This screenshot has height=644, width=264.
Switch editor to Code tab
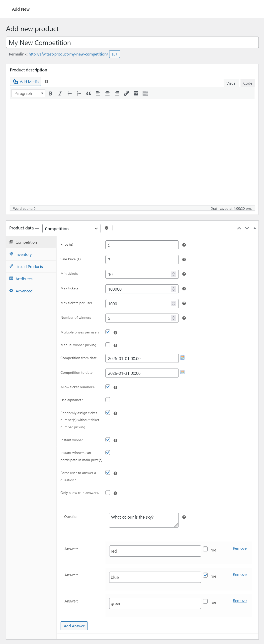[248, 83]
